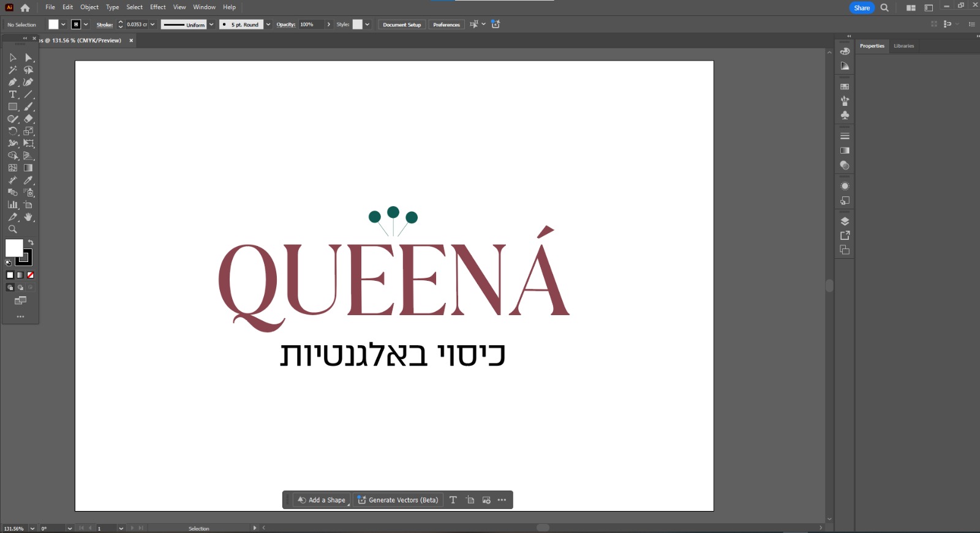Click Generate Vectors (Beta) button

click(398, 500)
